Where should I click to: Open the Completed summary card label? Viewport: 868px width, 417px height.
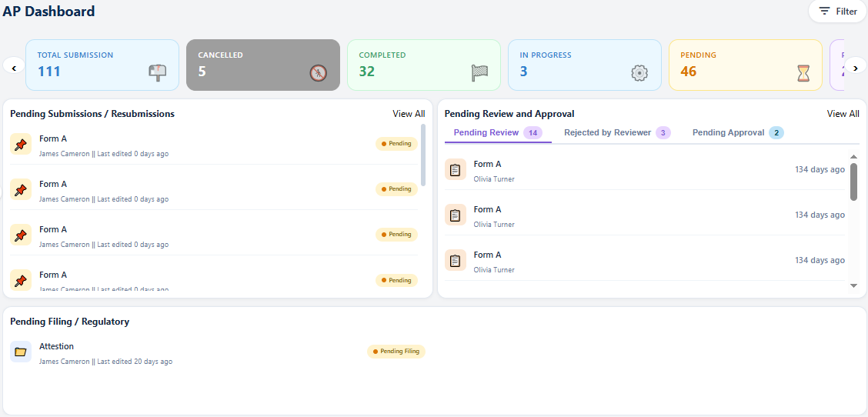point(382,55)
